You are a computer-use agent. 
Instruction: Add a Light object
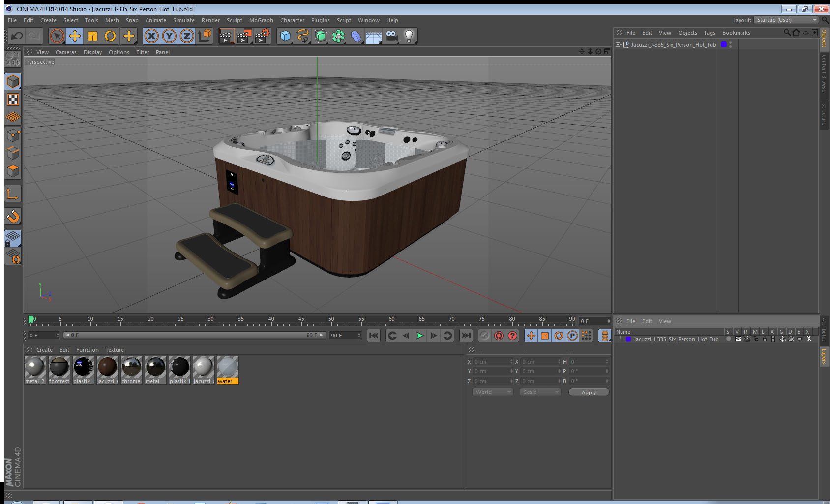coord(409,36)
